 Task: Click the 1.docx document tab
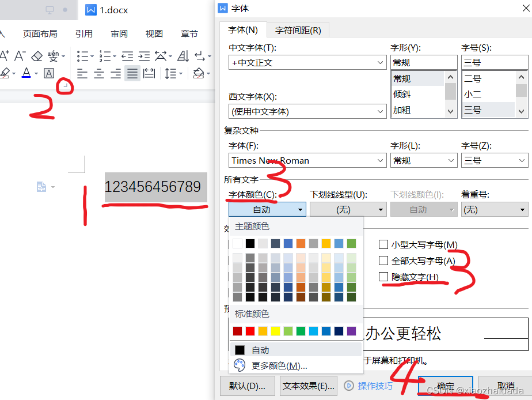pyautogui.click(x=107, y=10)
